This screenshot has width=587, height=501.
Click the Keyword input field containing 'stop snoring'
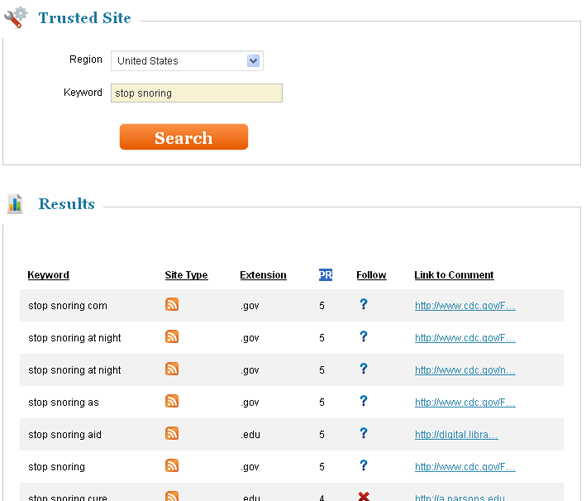coord(197,93)
